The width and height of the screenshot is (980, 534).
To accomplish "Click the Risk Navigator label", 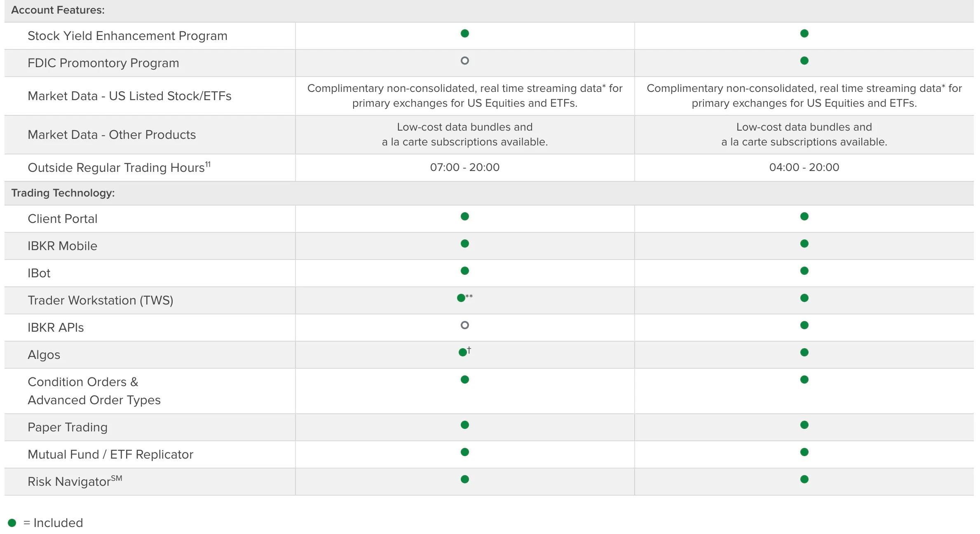I will coord(75,481).
